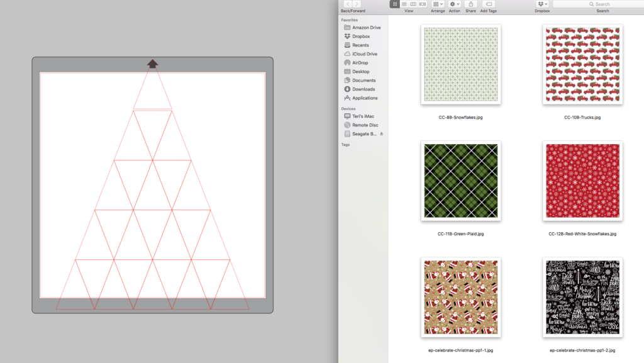644x363 pixels.
Task: Select Teri's iMac under Devices
Action: tap(364, 116)
